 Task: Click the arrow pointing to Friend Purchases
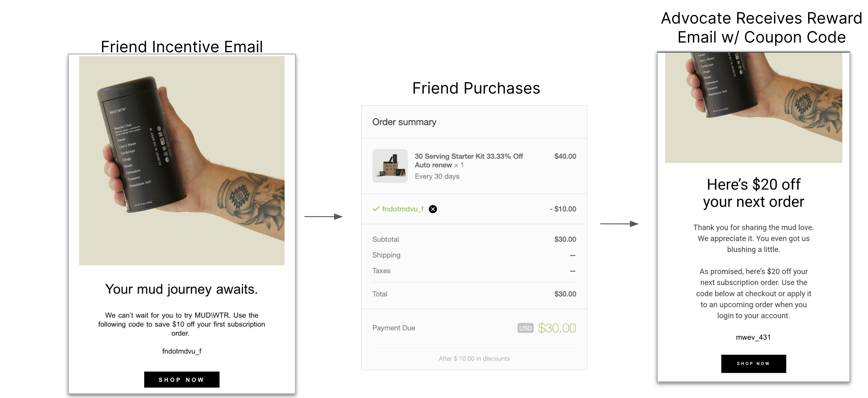[323, 217]
